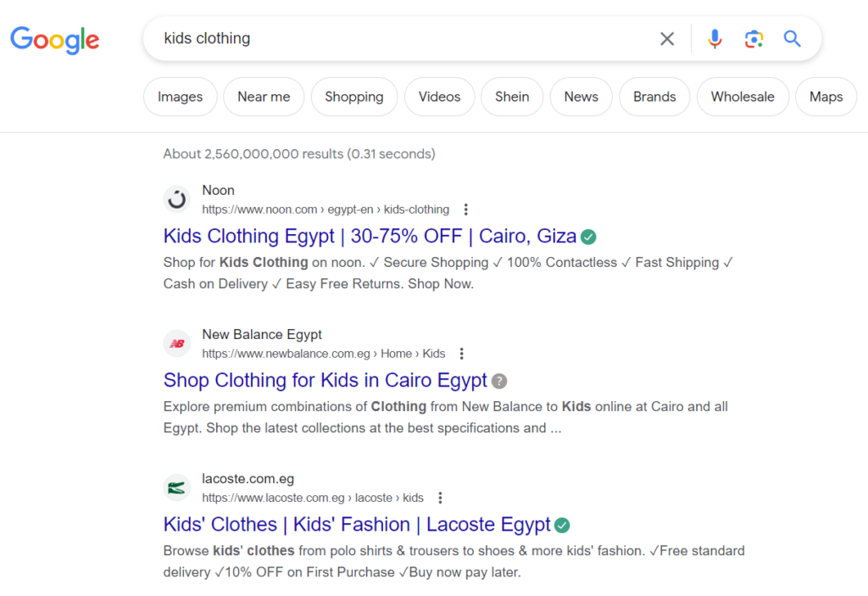Click the Google logo
Screen dimensions: 868x596
(55, 39)
